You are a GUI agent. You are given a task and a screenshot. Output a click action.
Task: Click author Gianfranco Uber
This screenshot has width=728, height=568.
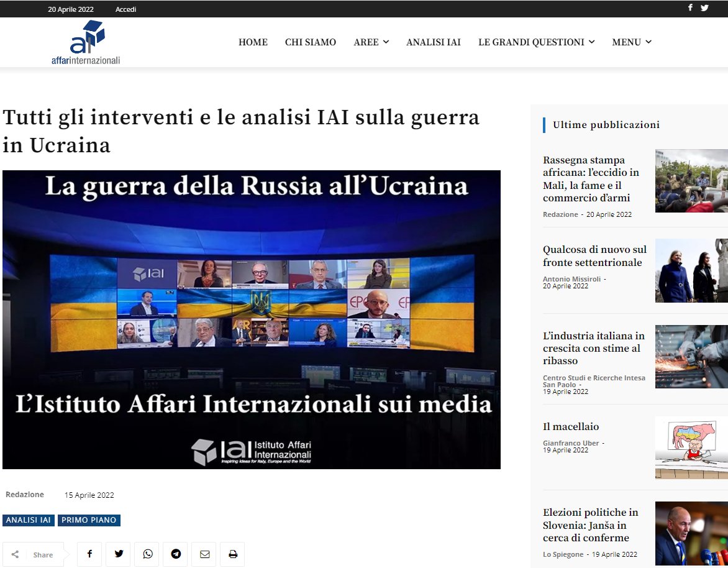click(x=571, y=443)
